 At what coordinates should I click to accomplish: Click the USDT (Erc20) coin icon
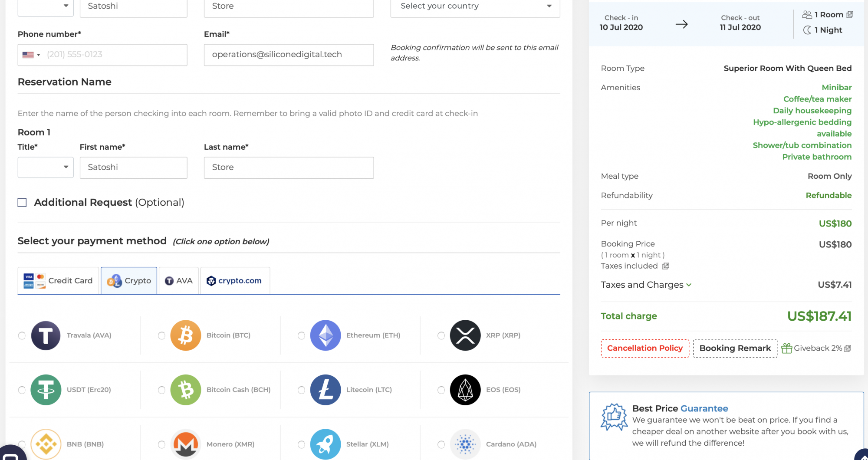click(x=46, y=390)
